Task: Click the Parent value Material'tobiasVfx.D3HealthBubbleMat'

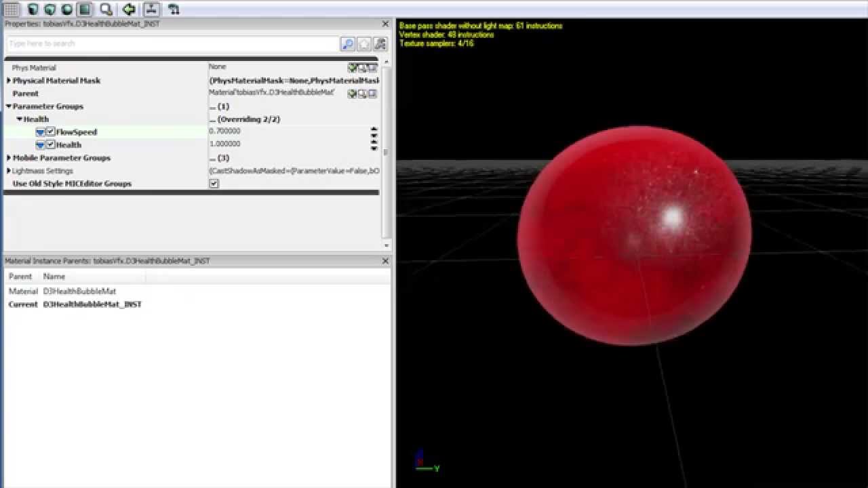Action: (271, 93)
